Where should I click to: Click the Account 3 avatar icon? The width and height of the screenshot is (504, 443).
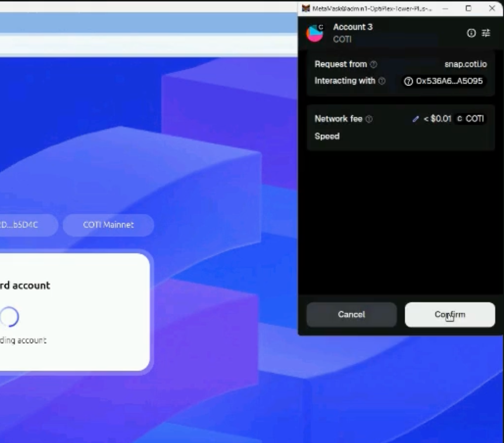(315, 33)
